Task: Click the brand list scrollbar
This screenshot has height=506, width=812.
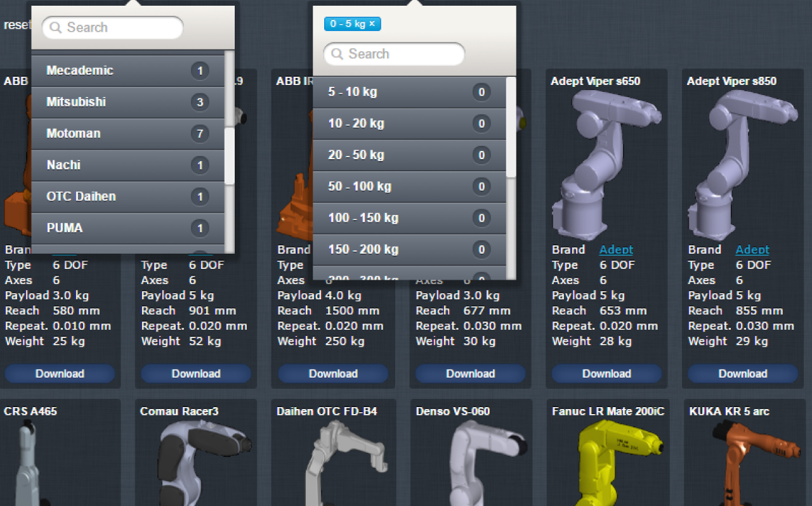Action: coord(230,155)
